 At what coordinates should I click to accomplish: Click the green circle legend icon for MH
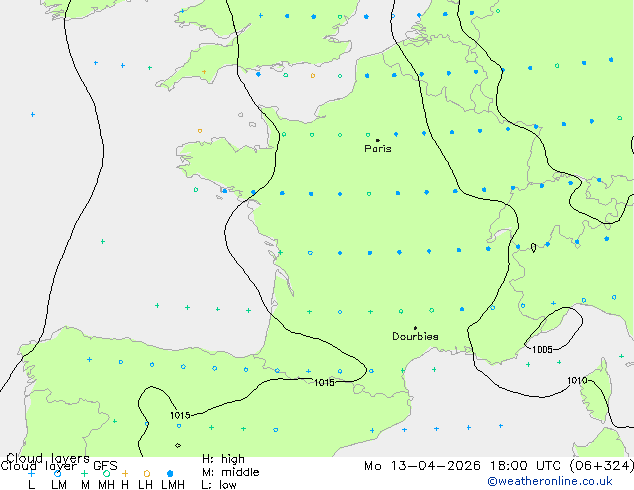point(106,473)
